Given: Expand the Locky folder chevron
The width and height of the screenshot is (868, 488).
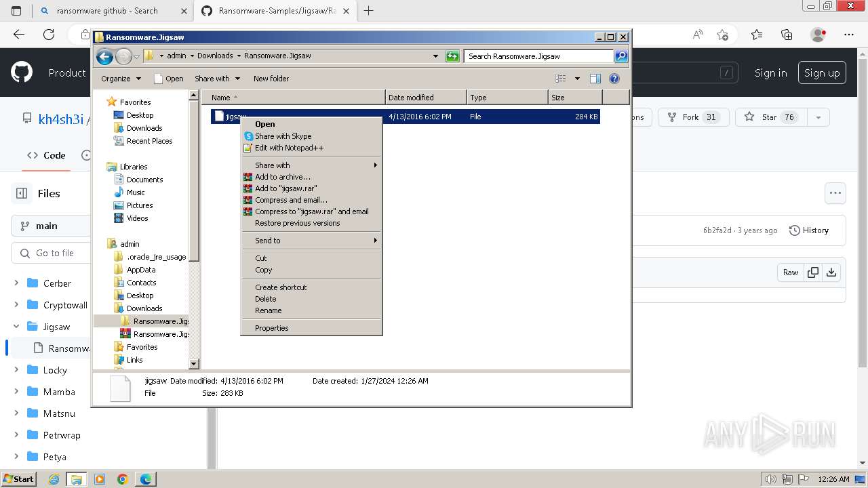Looking at the screenshot, I should click(16, 370).
